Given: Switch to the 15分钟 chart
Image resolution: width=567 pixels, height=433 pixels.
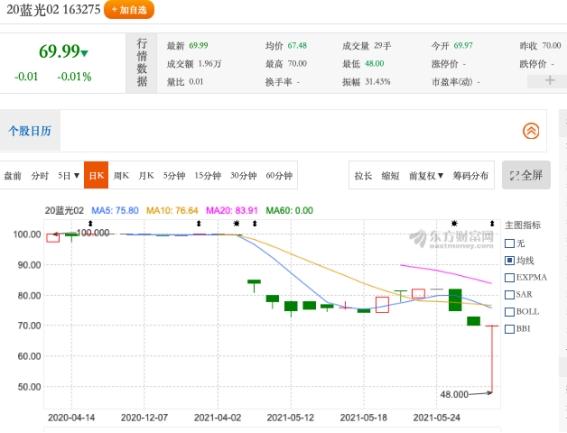Looking at the screenshot, I should [208, 176].
